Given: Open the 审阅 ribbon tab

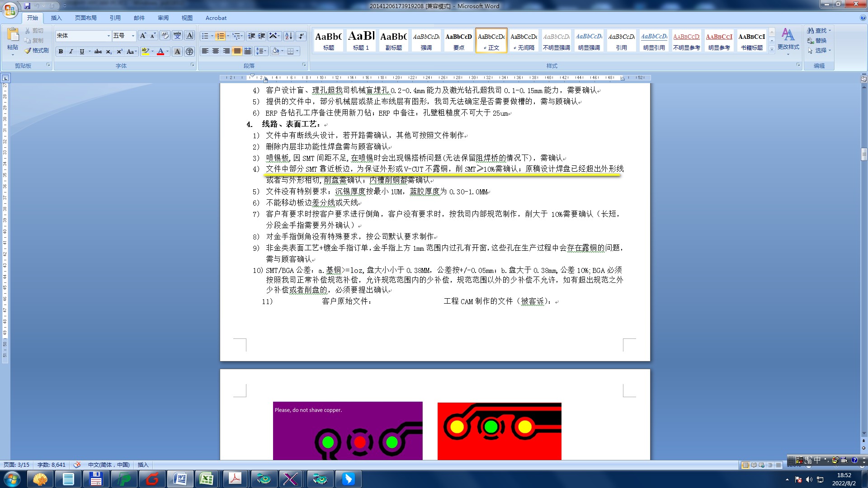Looking at the screenshot, I should tap(163, 18).
